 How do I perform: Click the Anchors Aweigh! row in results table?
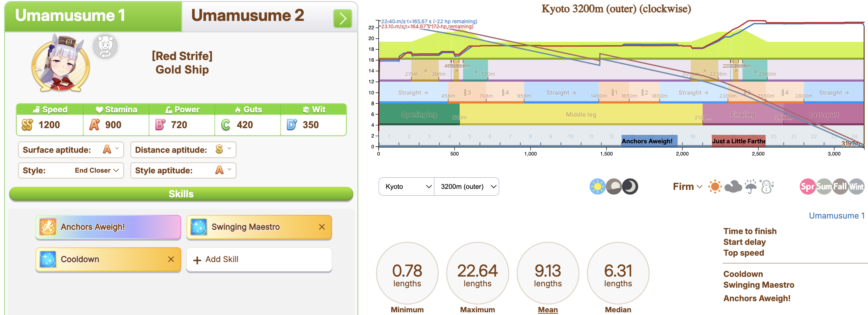click(x=757, y=298)
